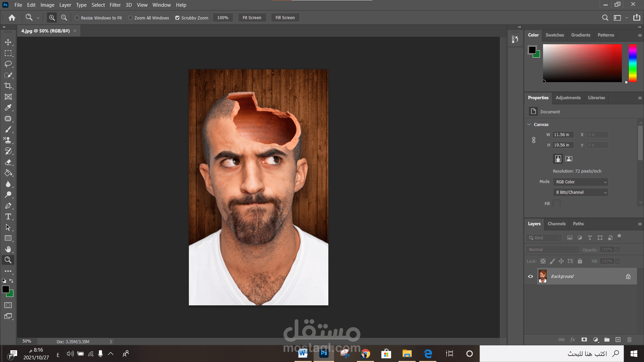644x362 pixels.
Task: Hide the Background layer with eye icon
Action: (531, 277)
